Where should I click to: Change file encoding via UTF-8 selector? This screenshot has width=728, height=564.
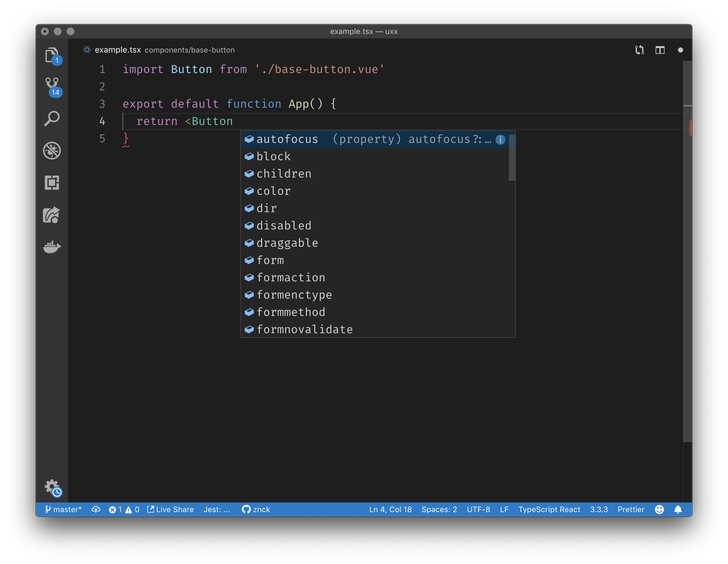coord(478,509)
